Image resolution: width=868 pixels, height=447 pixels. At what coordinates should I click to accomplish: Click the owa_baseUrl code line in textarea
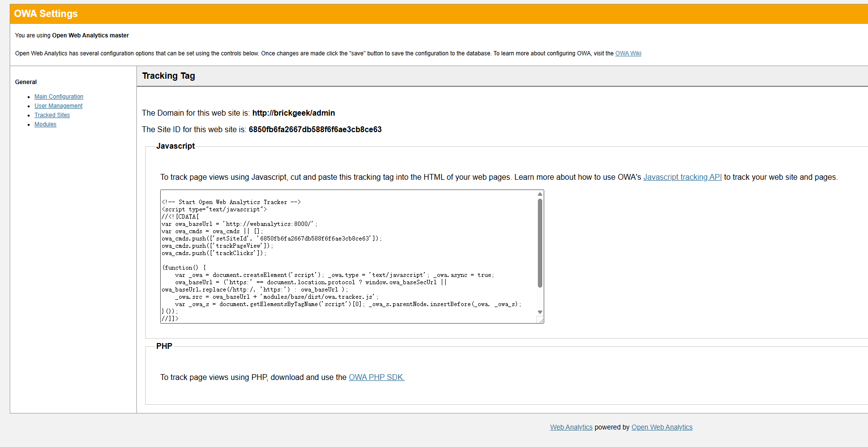(239, 224)
